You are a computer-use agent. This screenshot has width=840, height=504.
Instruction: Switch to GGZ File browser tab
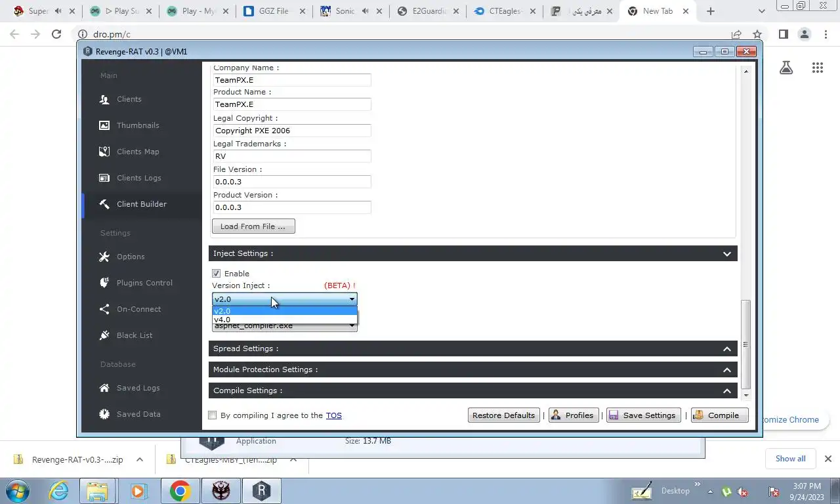coord(273,11)
